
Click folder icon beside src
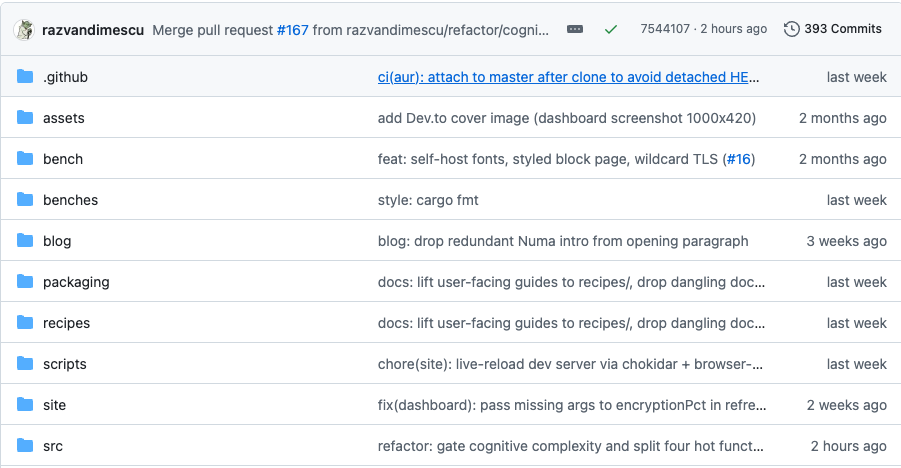pyautogui.click(x=25, y=446)
